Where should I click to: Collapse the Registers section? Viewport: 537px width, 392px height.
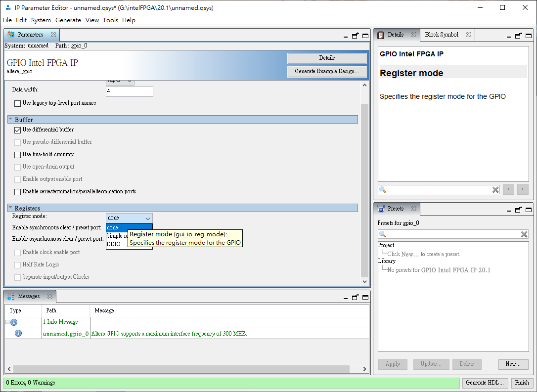[x=10, y=208]
